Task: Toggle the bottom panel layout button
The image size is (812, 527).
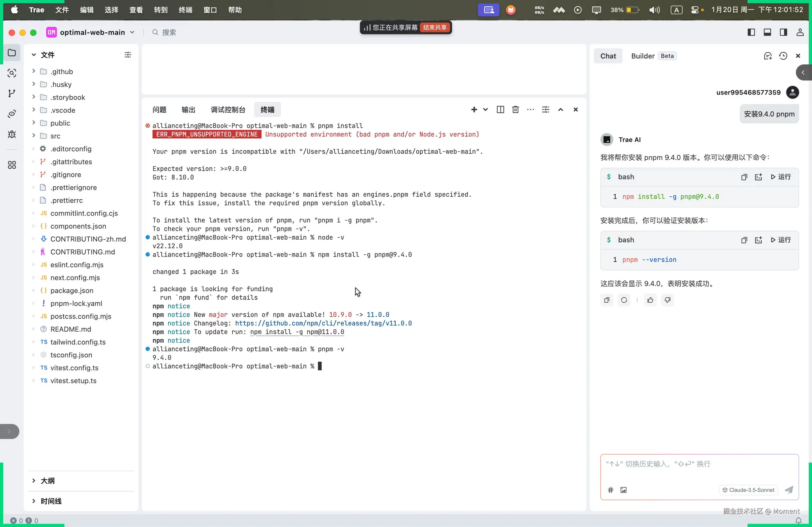Action: point(767,32)
